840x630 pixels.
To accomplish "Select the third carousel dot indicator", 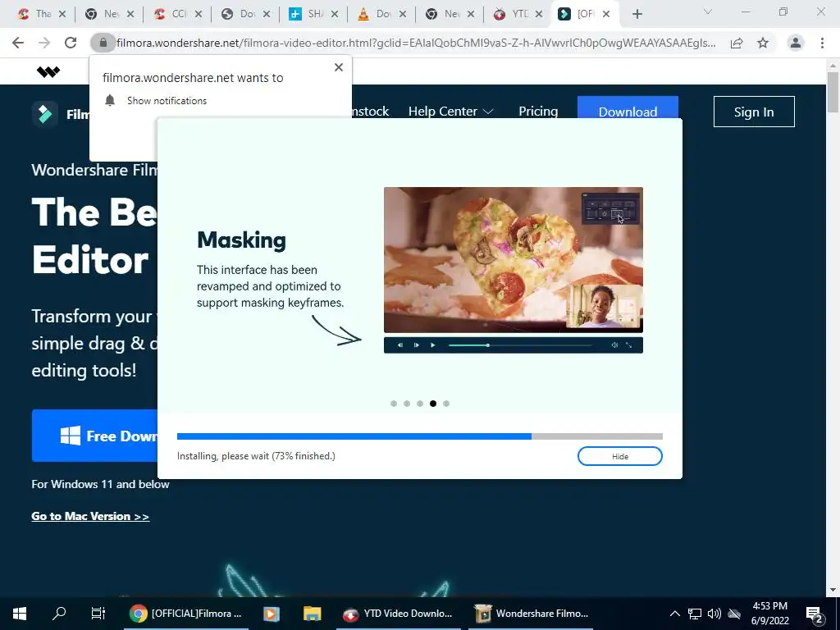I will tap(420, 404).
